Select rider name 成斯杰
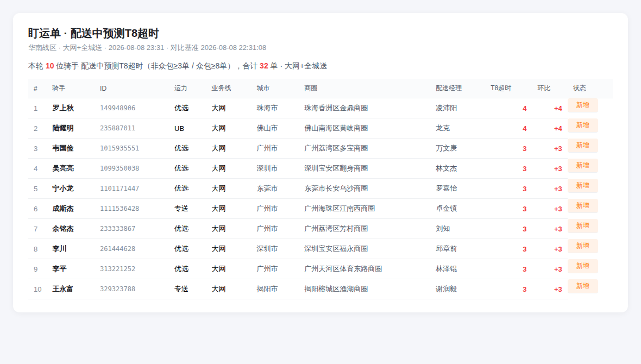641x364 pixels. (63, 209)
